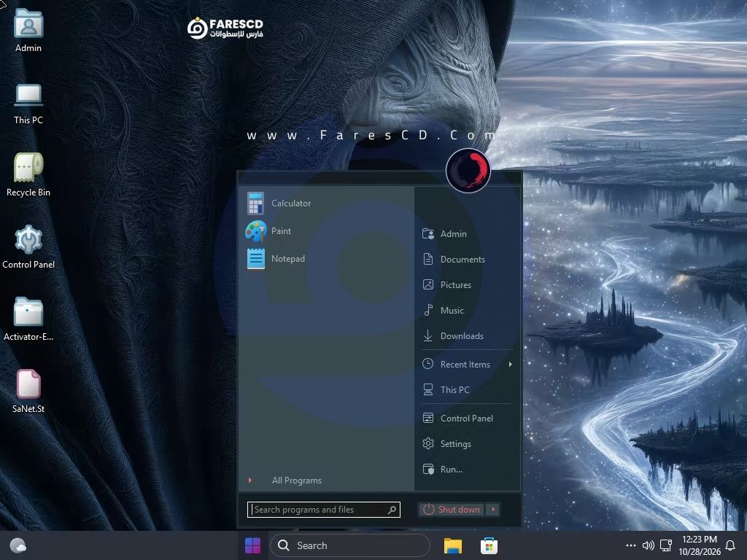Select the Activator-E... folder on desktop
Image resolution: width=747 pixels, height=560 pixels.
[28, 319]
